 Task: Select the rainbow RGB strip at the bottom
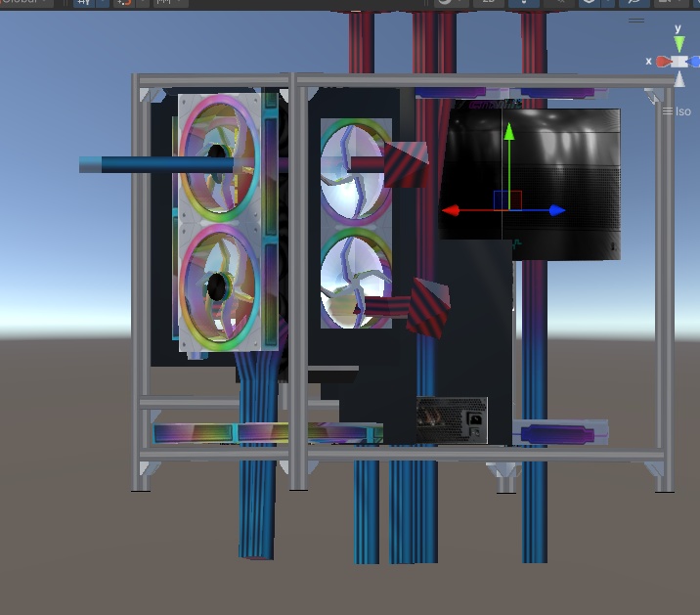tap(268, 433)
